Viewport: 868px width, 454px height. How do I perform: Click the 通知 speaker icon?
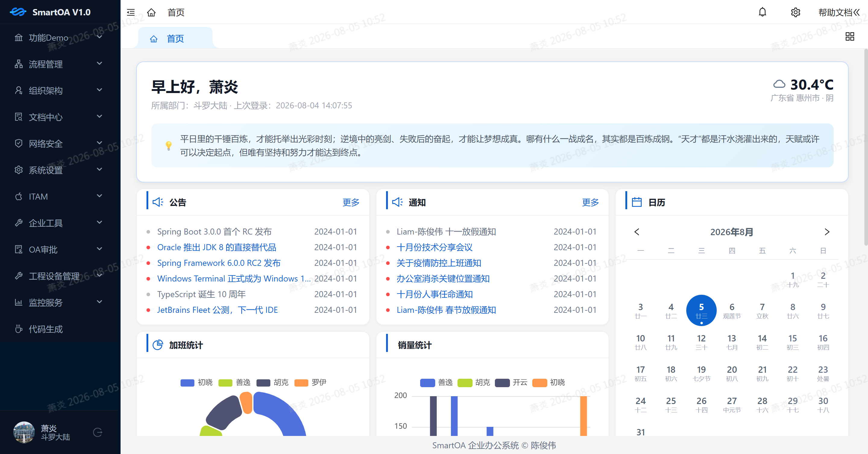coord(397,202)
